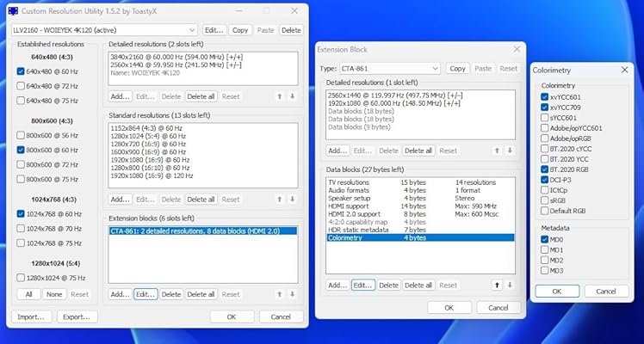Click Cancel in Extension Block dialog
The height and width of the screenshot is (344, 644).
coord(498,308)
